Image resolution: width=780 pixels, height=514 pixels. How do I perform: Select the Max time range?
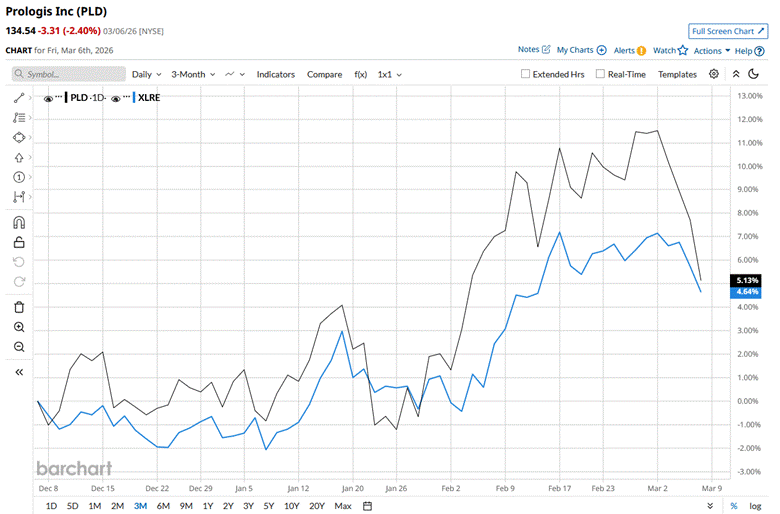pyautogui.click(x=343, y=506)
